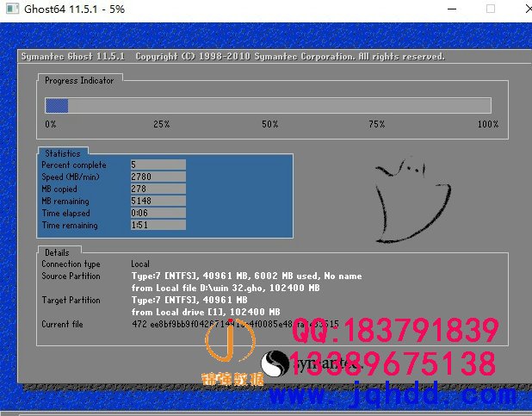Click the 0% progress scale mark
This screenshot has width=532, height=416.
[x=51, y=124]
